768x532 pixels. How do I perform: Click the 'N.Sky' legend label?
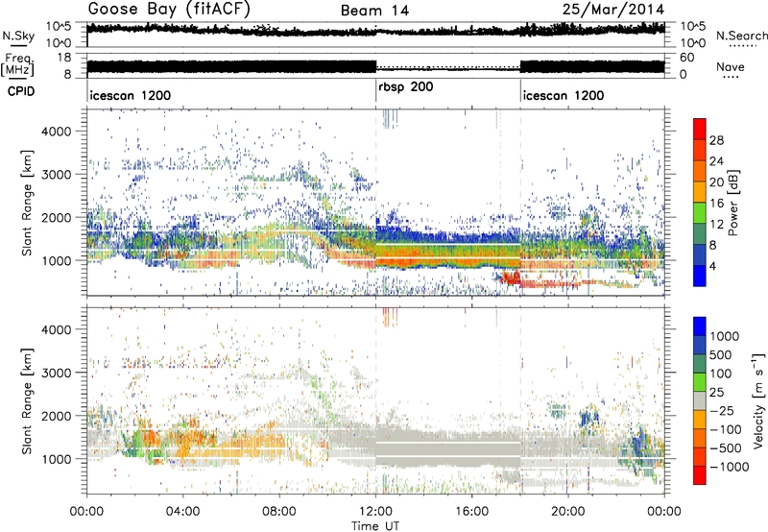pos(18,36)
